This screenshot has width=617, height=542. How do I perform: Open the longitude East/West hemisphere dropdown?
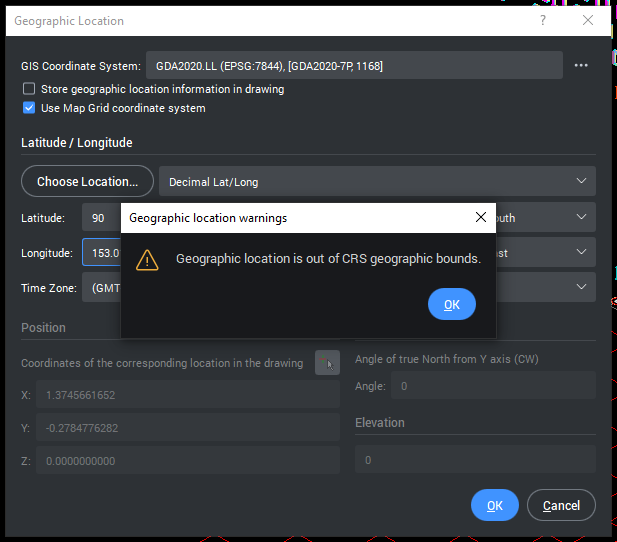(545, 253)
